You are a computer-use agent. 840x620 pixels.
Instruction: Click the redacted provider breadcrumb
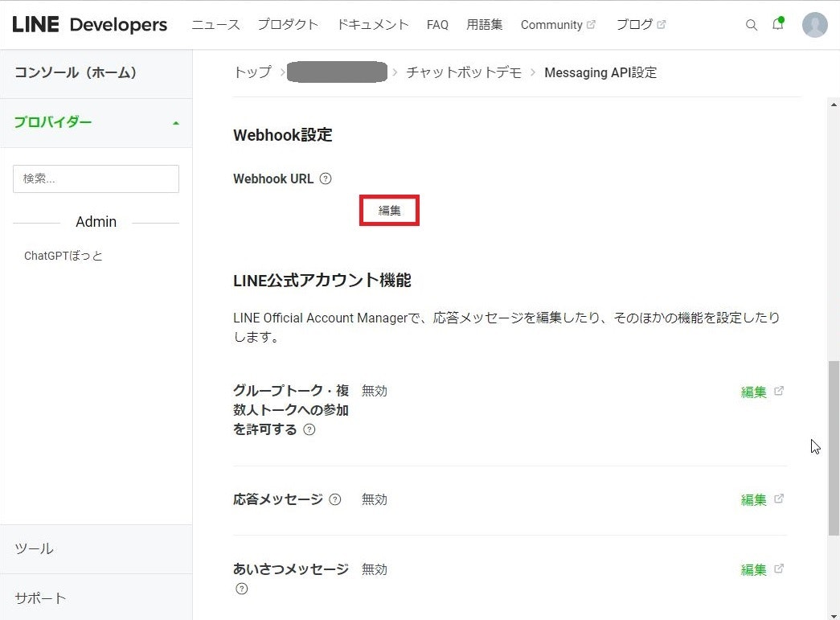click(337, 72)
